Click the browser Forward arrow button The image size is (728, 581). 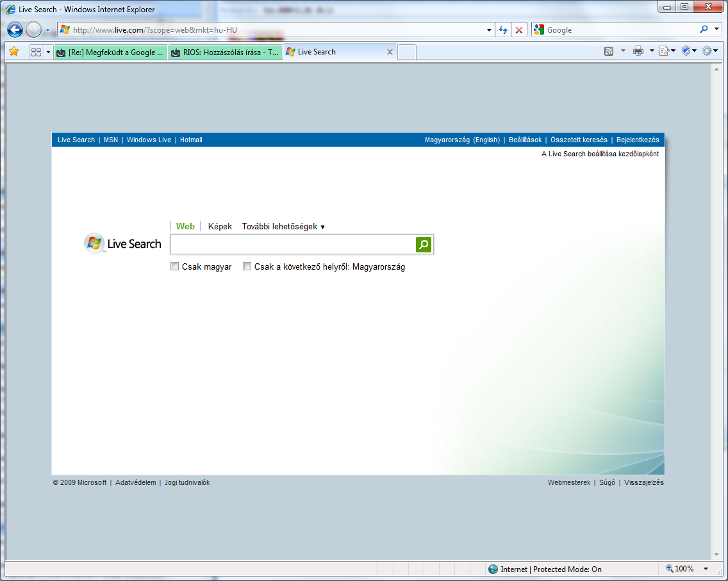(33, 30)
